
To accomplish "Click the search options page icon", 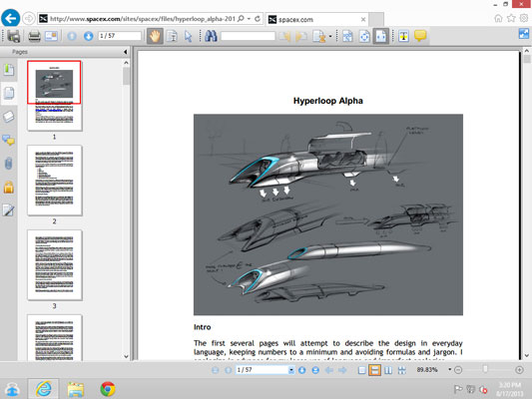I will coord(319,36).
